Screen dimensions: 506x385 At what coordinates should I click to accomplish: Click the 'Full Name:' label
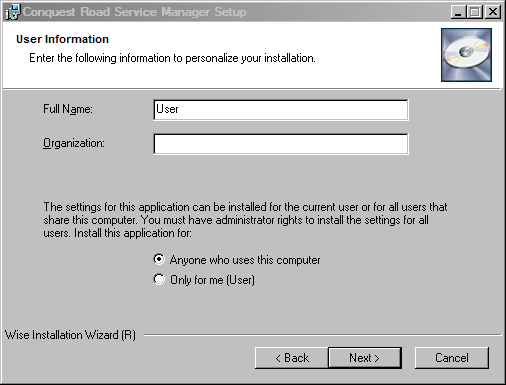pos(68,109)
